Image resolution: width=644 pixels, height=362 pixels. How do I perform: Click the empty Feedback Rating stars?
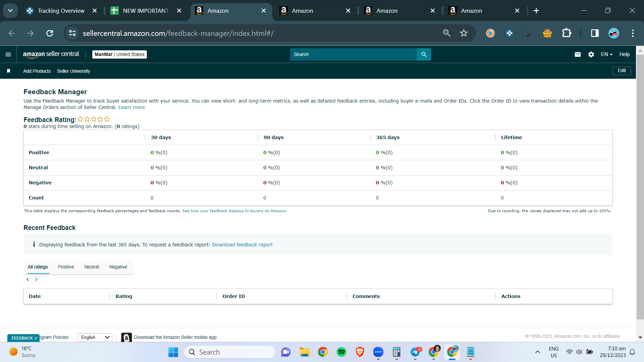pos(94,119)
